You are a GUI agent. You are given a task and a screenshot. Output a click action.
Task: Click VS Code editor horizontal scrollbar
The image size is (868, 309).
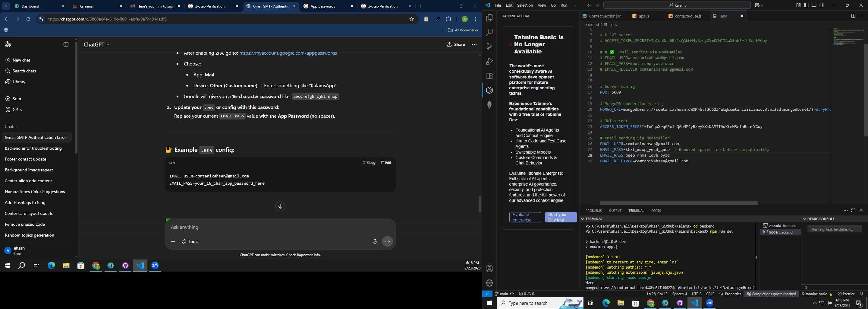point(679,203)
